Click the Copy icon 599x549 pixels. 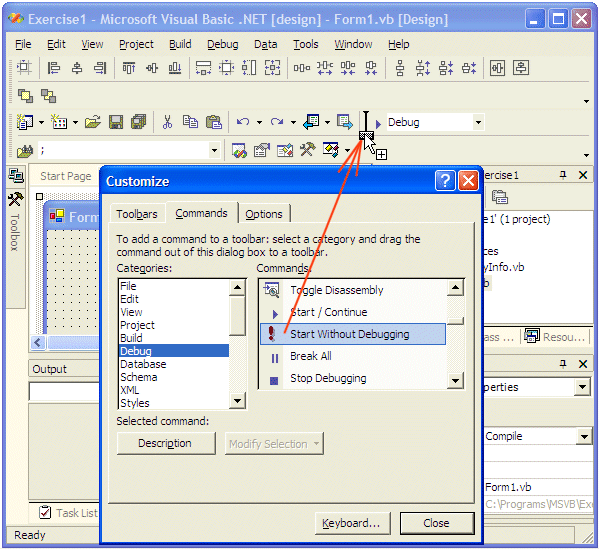point(190,122)
